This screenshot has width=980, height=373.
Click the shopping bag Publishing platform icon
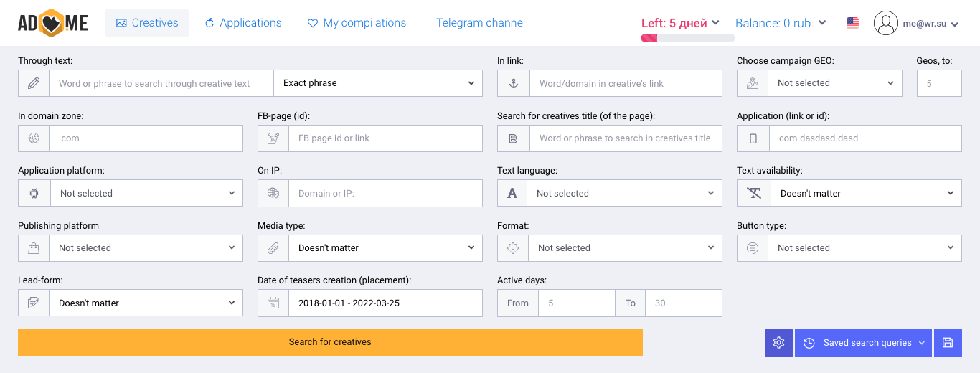[34, 248]
